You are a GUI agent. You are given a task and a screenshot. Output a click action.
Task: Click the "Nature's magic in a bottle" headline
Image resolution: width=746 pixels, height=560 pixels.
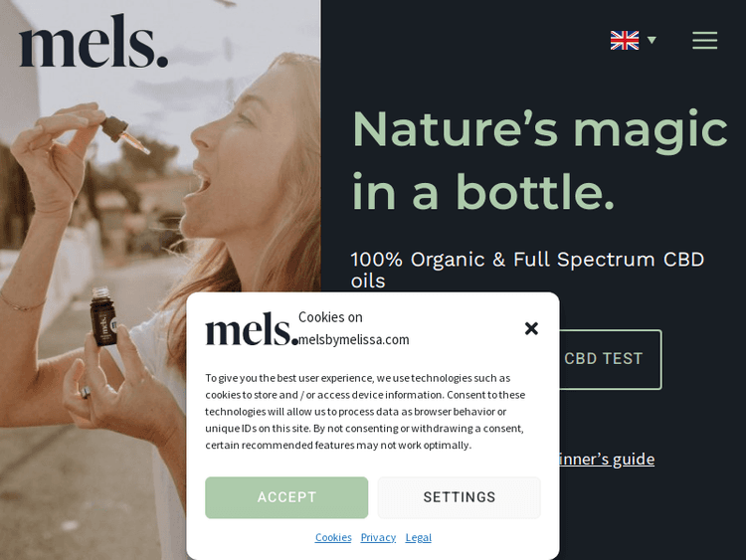click(x=540, y=159)
